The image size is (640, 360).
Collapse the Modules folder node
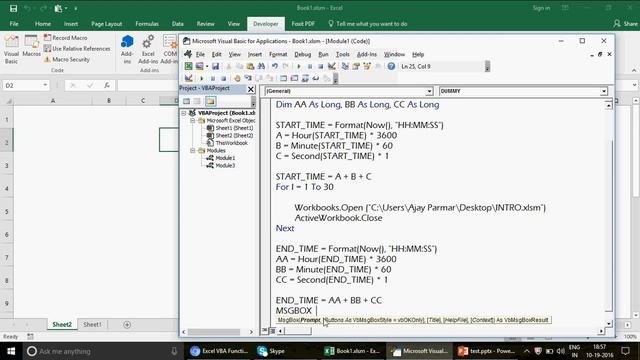[x=193, y=151]
